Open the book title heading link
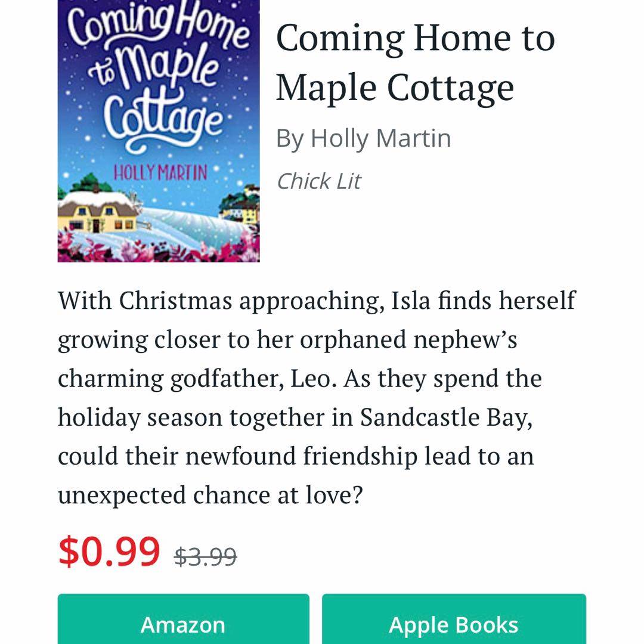This screenshot has height=644, width=644. point(415,62)
